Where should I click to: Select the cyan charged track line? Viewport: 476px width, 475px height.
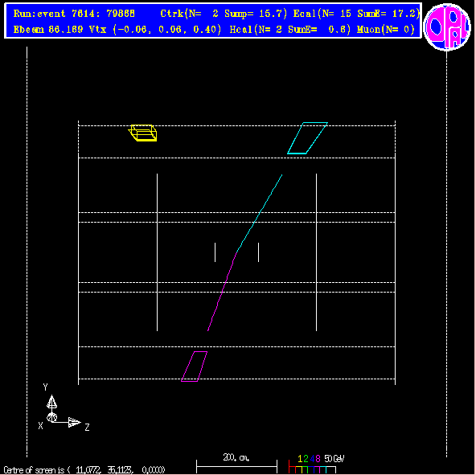click(260, 213)
